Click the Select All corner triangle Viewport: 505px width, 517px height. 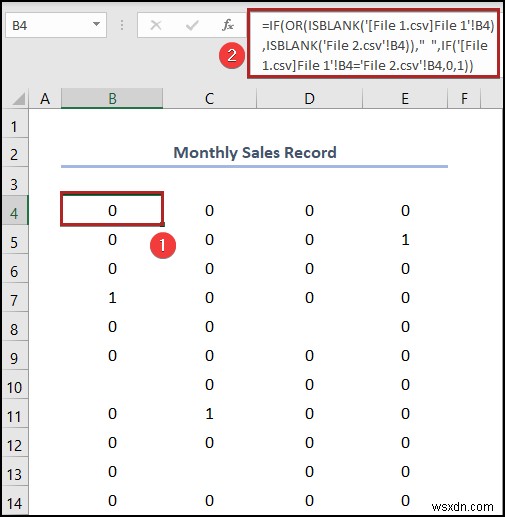pos(19,99)
